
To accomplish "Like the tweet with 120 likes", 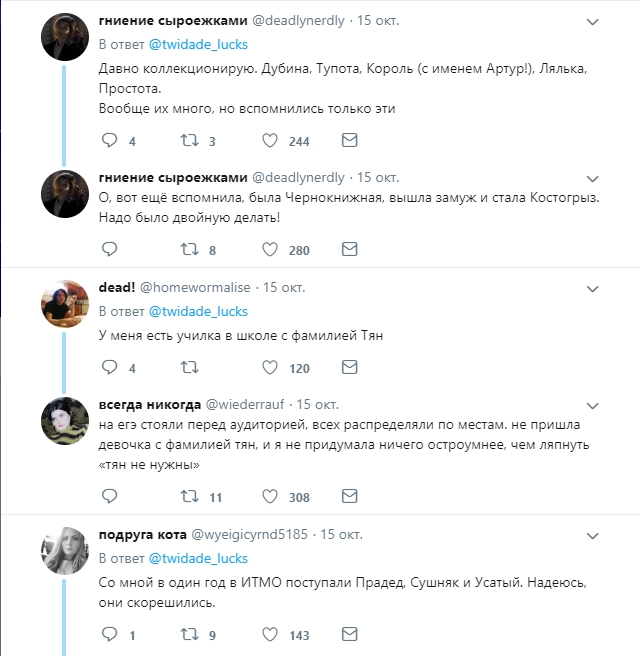I will click(x=270, y=368).
